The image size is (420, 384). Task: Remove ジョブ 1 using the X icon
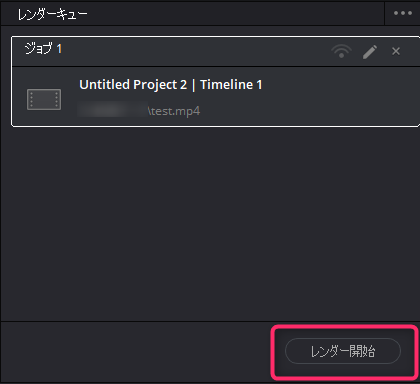pos(396,51)
